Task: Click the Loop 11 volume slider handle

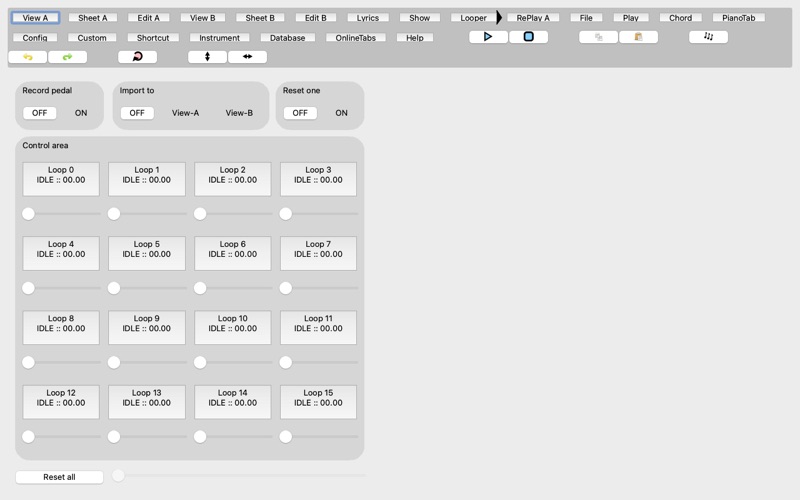Action: [x=286, y=362]
